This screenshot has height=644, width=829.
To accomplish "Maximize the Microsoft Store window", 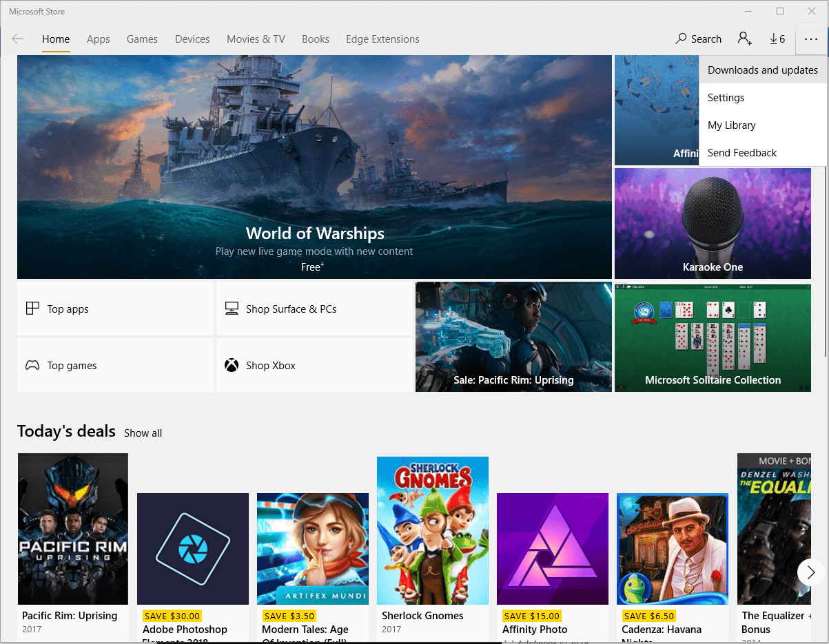I will click(x=780, y=11).
